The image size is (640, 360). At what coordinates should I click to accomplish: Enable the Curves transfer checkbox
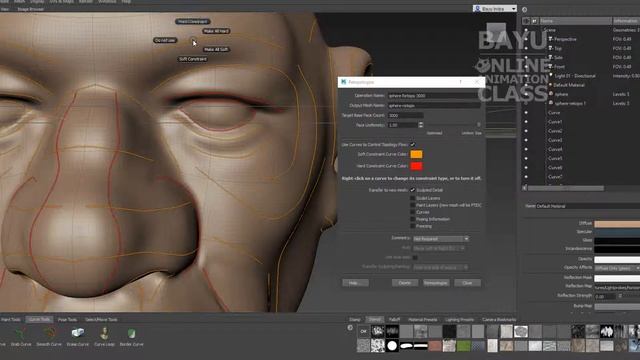tap(413, 212)
